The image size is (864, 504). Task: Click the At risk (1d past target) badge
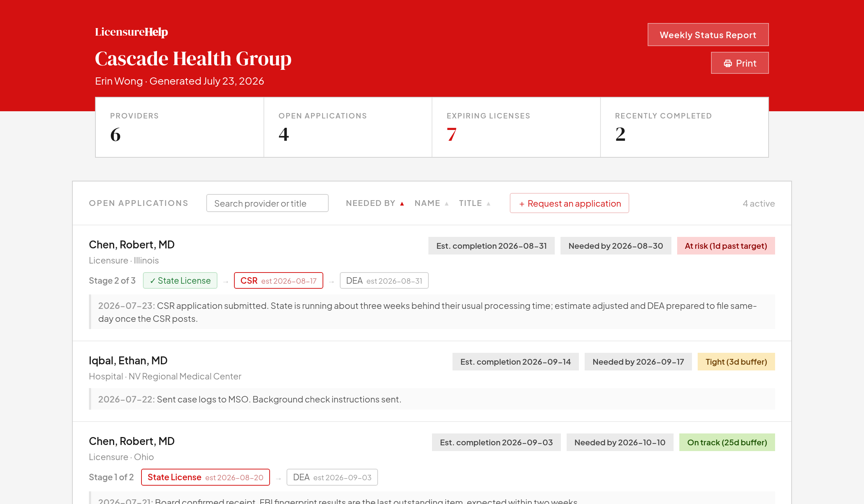click(x=726, y=246)
